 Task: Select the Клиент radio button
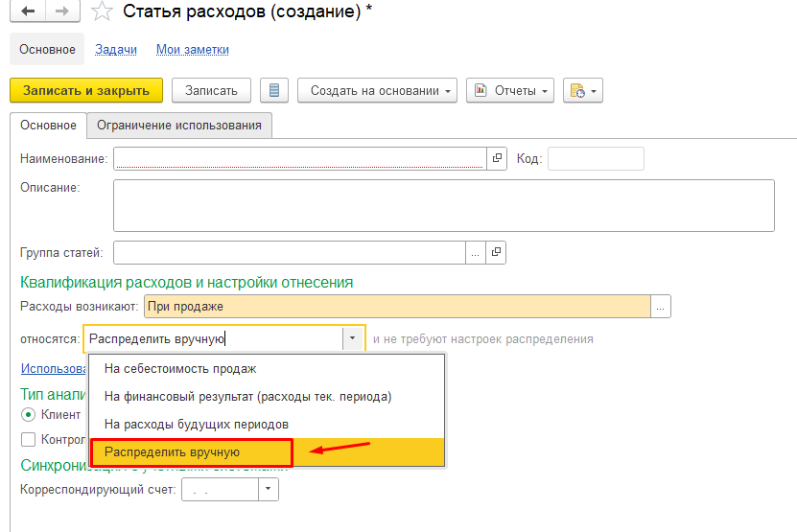click(28, 415)
